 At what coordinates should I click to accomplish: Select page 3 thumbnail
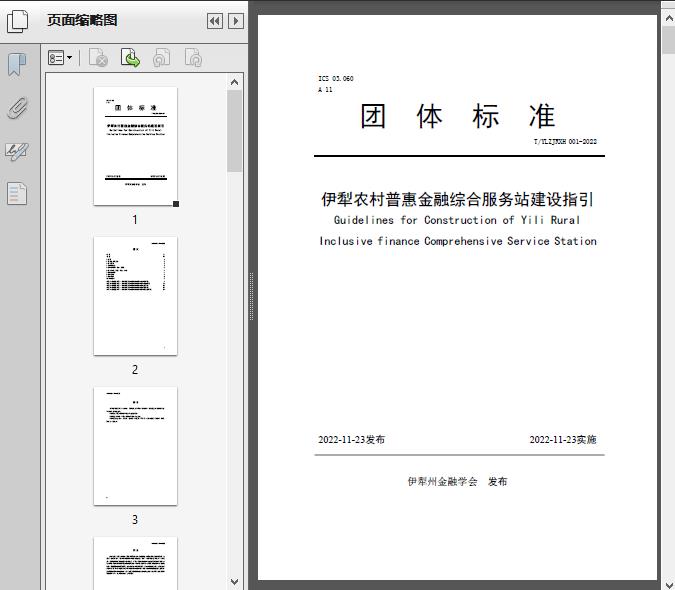[x=136, y=446]
